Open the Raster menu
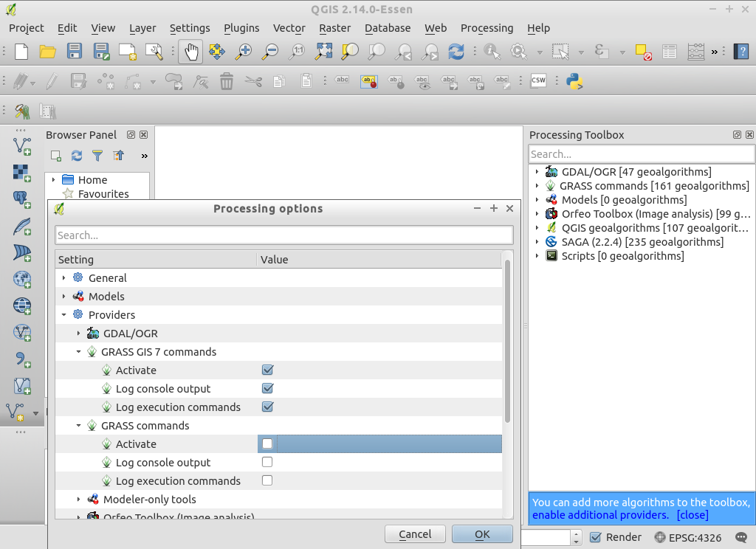756x549 pixels. [x=334, y=28]
